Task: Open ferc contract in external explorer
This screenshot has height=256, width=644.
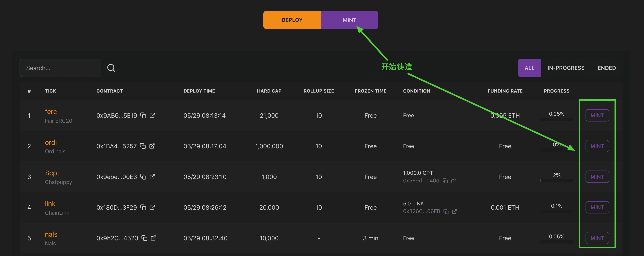Action: 152,115
